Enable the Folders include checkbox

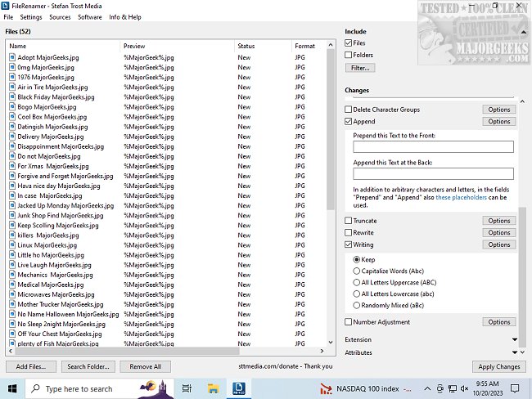[348, 55]
